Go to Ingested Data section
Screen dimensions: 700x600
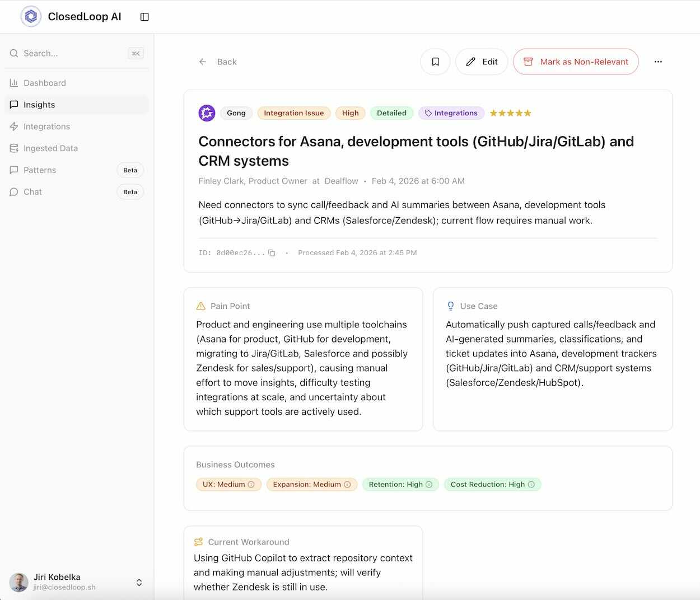(50, 148)
